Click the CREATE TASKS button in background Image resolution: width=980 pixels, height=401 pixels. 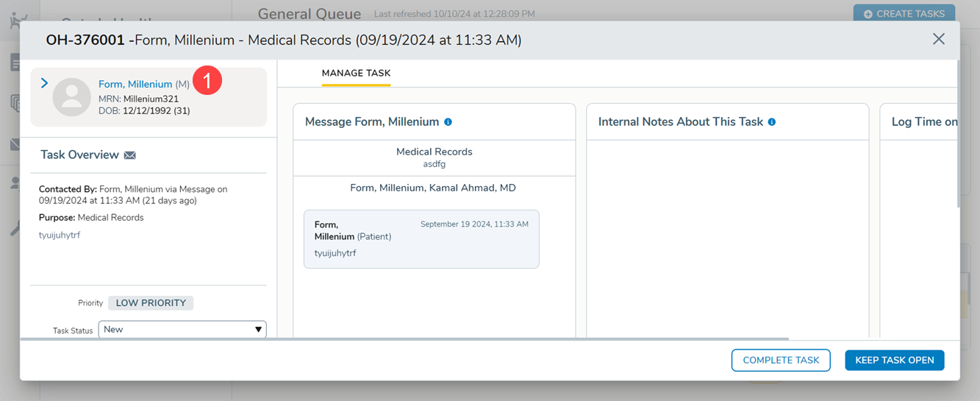[x=904, y=13]
